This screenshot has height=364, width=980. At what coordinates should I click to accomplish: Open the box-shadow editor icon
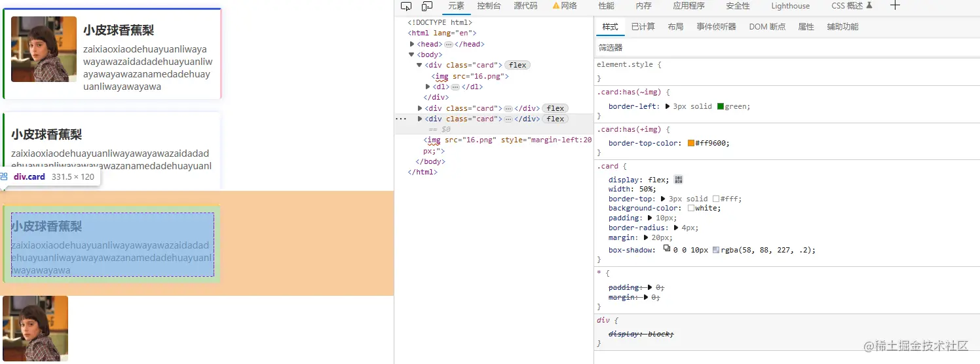tap(667, 249)
